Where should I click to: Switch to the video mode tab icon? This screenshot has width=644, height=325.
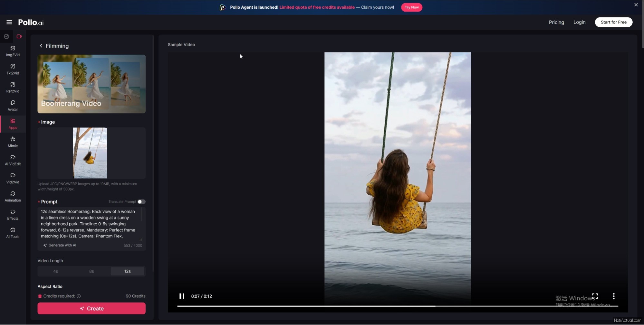click(x=19, y=36)
